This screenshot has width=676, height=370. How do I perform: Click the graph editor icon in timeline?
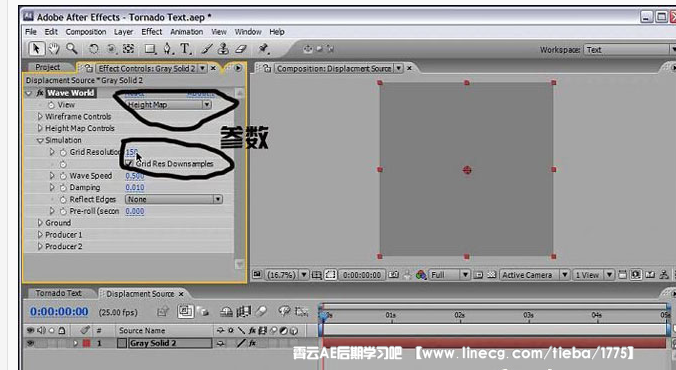click(301, 311)
